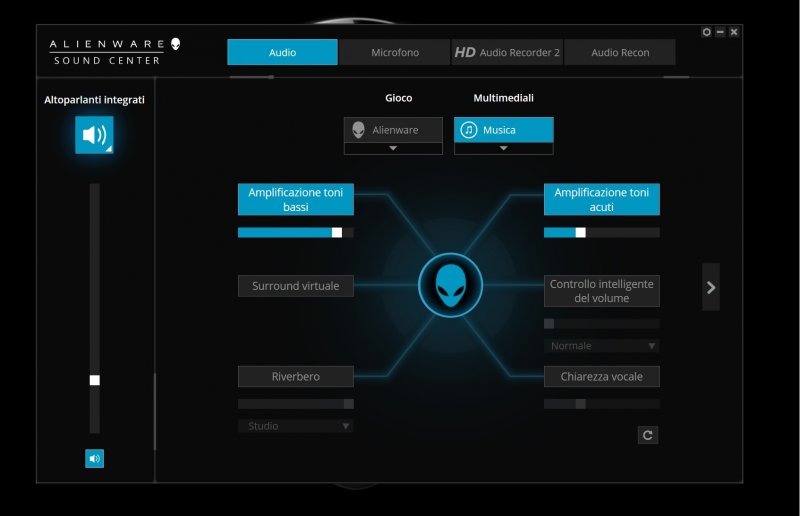Select the Musica music note icon

coord(469,130)
